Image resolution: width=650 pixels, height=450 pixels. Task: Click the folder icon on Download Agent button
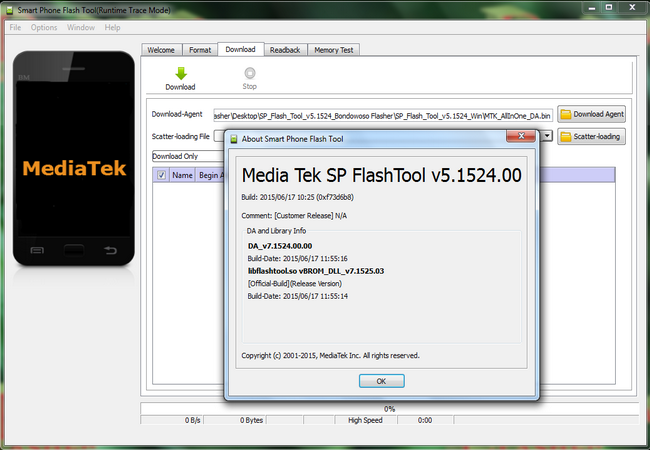(566, 114)
